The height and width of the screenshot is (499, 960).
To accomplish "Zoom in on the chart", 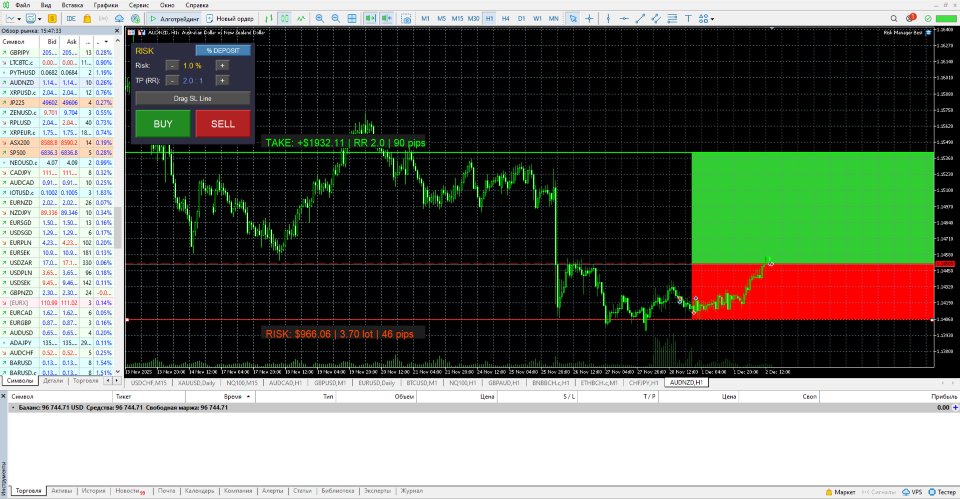I will point(320,18).
